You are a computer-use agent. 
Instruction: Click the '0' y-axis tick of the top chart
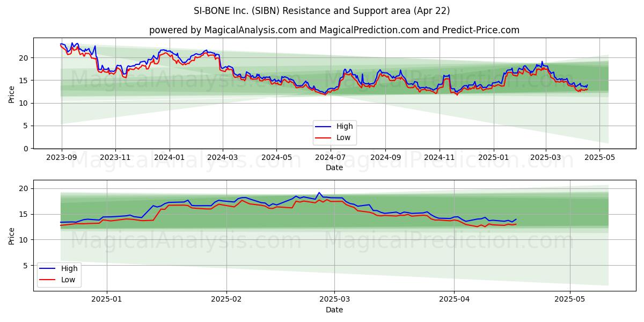pos(27,149)
